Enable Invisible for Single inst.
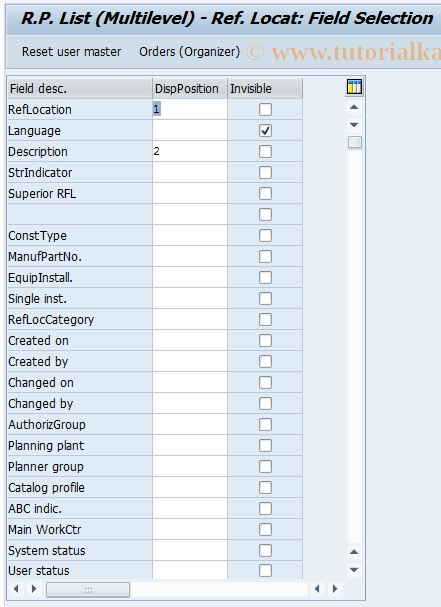The image size is (441, 607). (265, 298)
